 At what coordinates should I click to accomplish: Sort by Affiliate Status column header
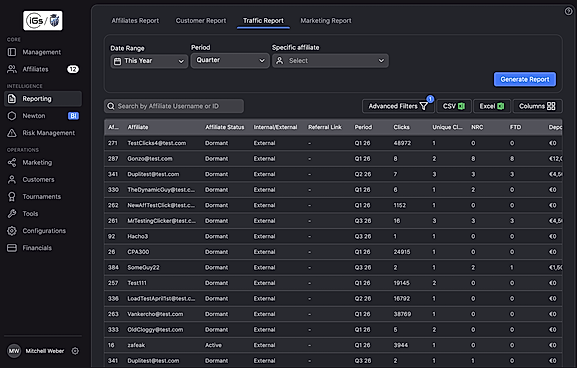tap(224, 127)
